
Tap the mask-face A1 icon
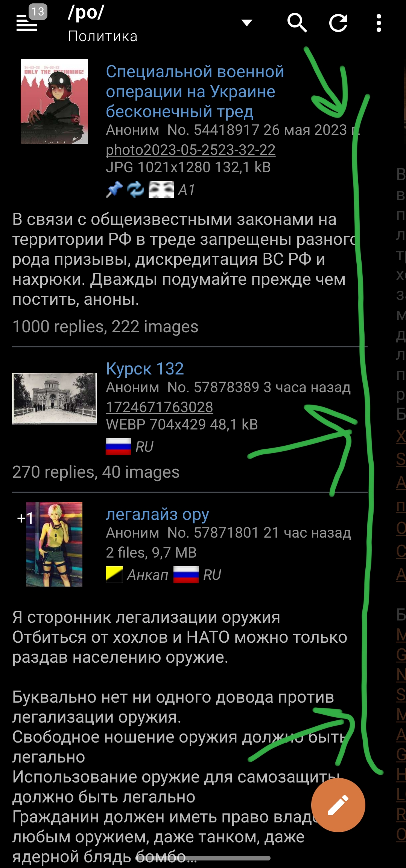[161, 189]
